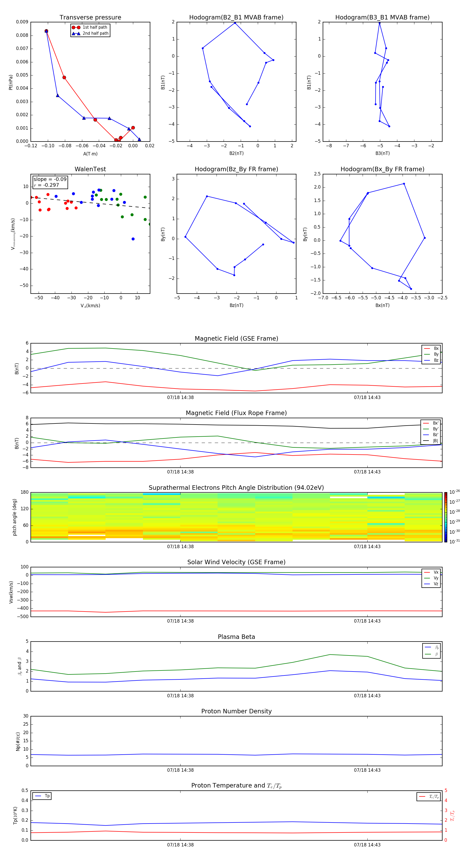Click the '2nd half path' legend entry
This screenshot has height=868, width=473.
coord(90,33)
